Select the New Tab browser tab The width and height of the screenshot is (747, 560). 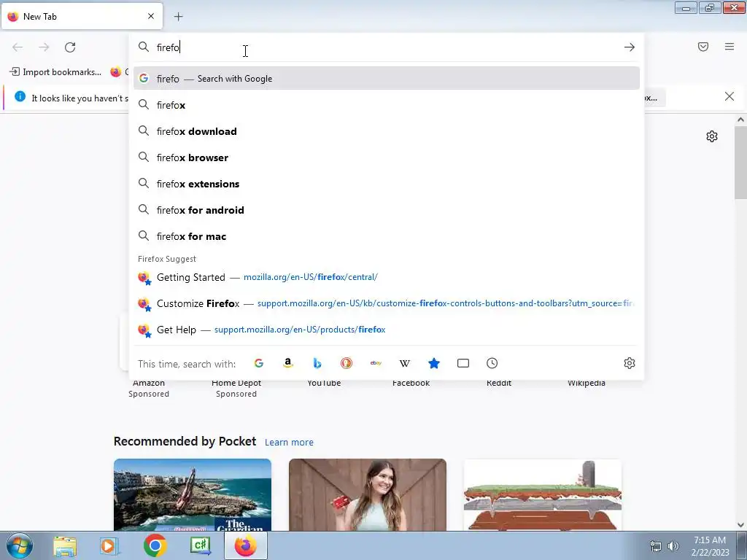point(82,16)
